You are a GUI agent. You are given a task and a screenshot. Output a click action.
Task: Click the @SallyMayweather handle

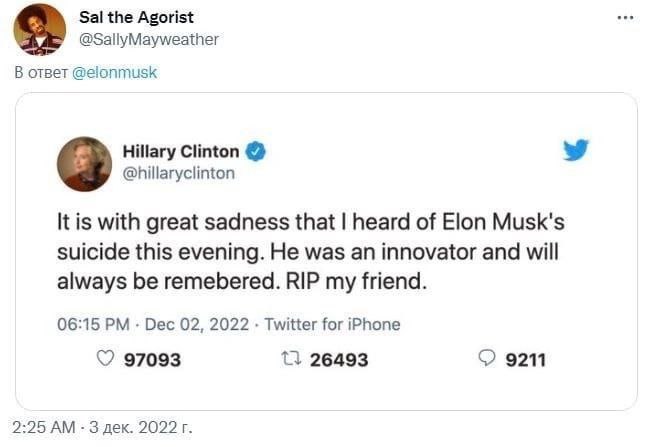coord(148,39)
